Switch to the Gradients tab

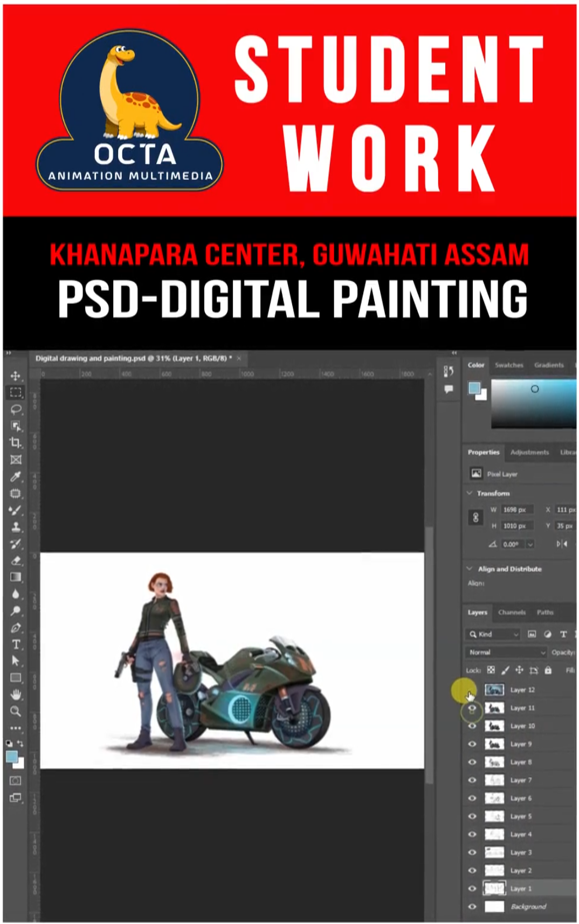[549, 365]
